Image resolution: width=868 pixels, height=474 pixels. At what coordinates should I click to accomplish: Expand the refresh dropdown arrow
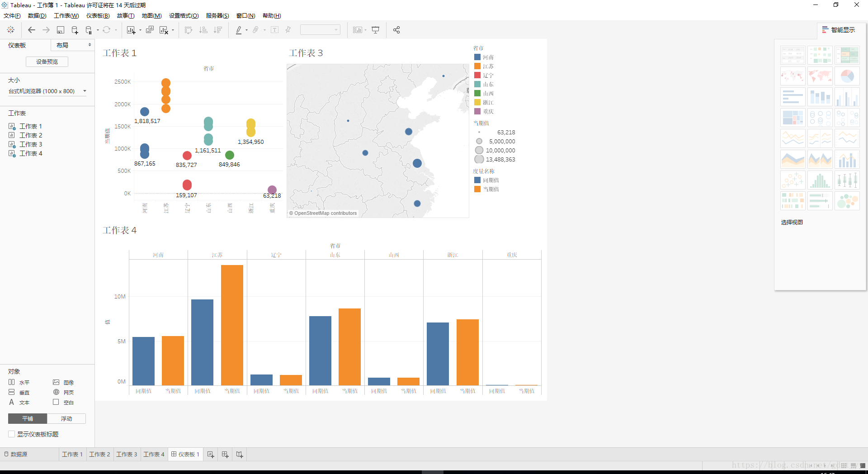pyautogui.click(x=116, y=30)
